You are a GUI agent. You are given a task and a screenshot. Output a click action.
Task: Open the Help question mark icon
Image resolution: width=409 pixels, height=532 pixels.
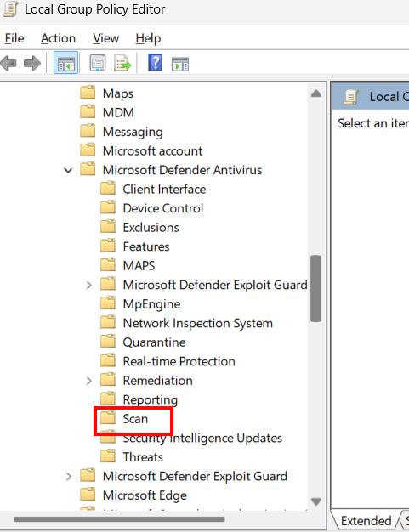point(155,63)
